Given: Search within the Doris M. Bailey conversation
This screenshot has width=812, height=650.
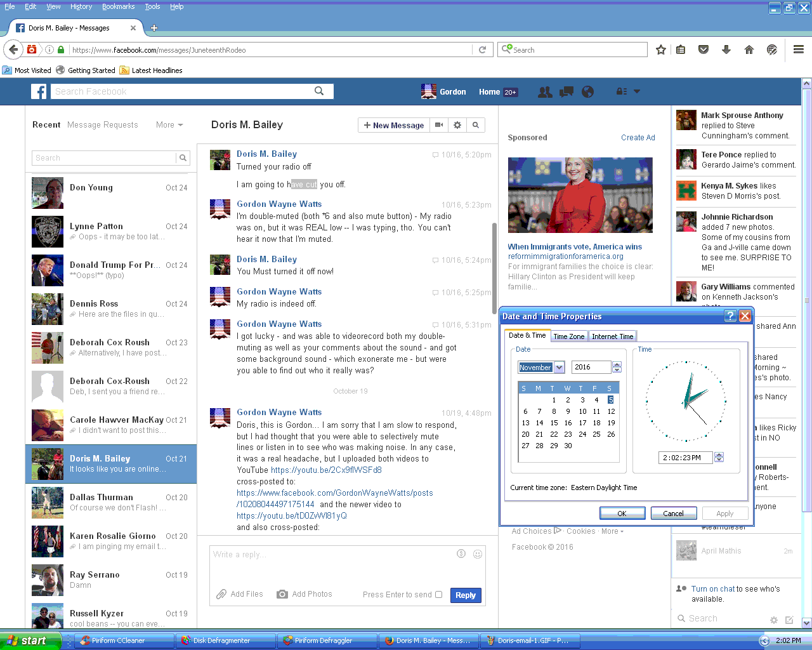Looking at the screenshot, I should (x=476, y=125).
